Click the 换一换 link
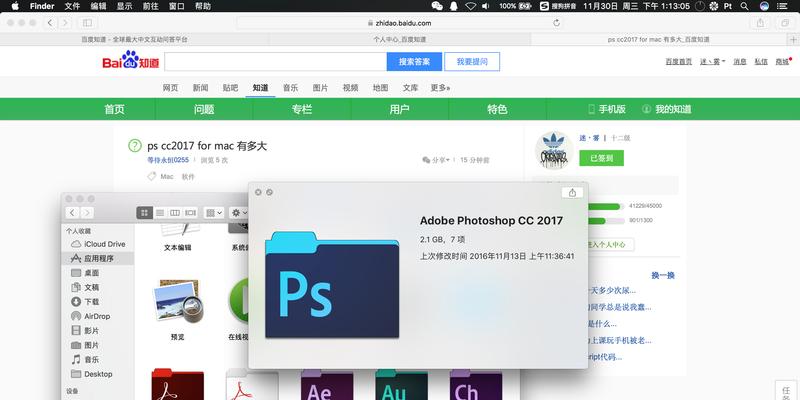 click(x=663, y=276)
